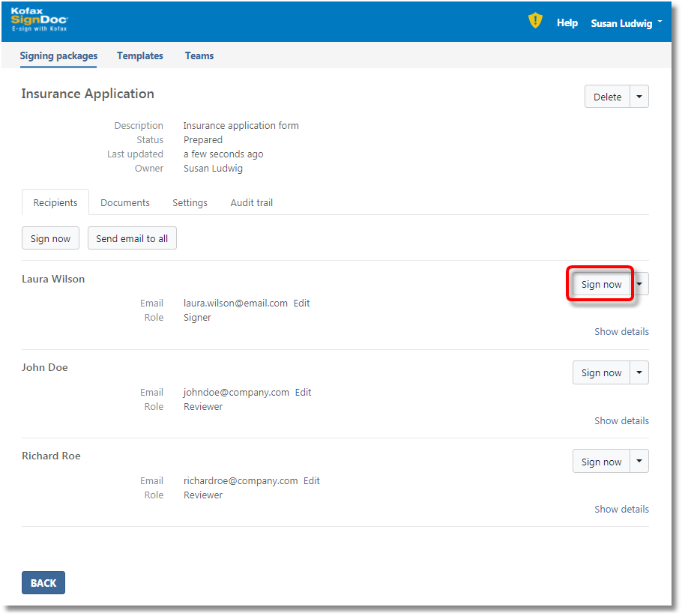
Task: Switch to the Templates tab
Action: coord(140,55)
